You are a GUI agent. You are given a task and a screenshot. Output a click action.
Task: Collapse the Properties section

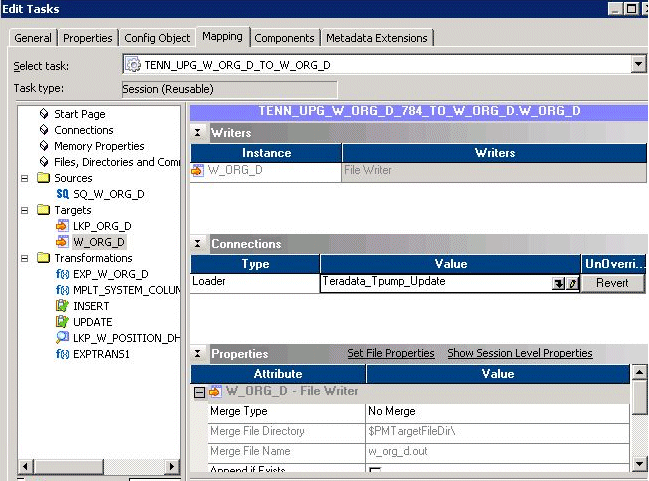[197, 354]
